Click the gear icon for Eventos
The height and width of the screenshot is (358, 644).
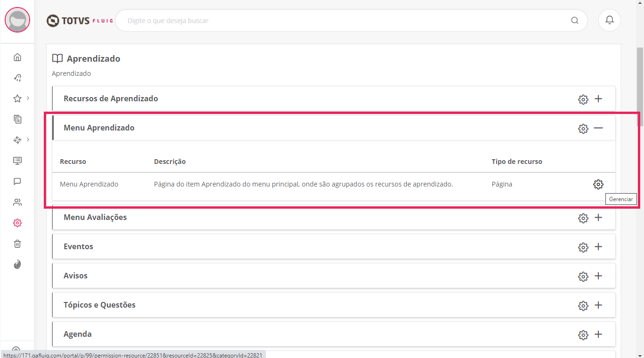[x=583, y=247]
